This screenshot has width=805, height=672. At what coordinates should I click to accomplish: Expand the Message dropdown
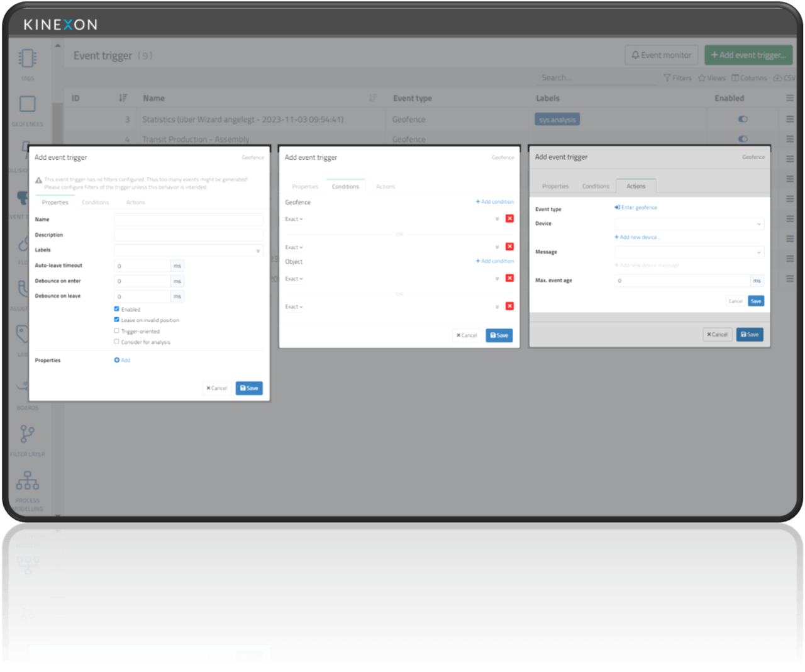click(689, 252)
